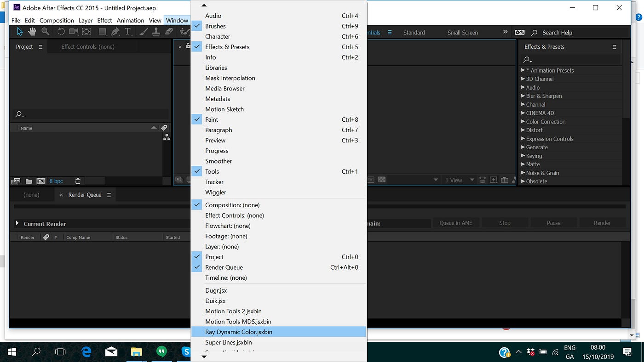Click the Queue in AME button

(x=456, y=223)
